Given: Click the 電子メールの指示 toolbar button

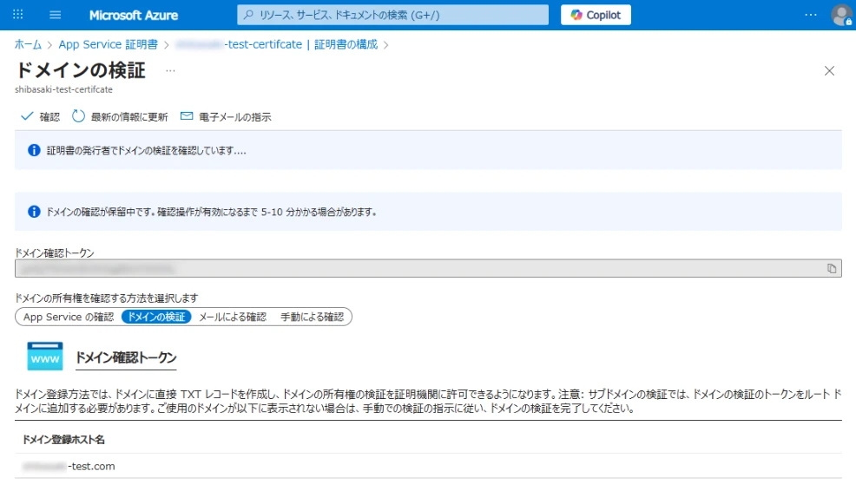Looking at the screenshot, I should pyautogui.click(x=226, y=116).
